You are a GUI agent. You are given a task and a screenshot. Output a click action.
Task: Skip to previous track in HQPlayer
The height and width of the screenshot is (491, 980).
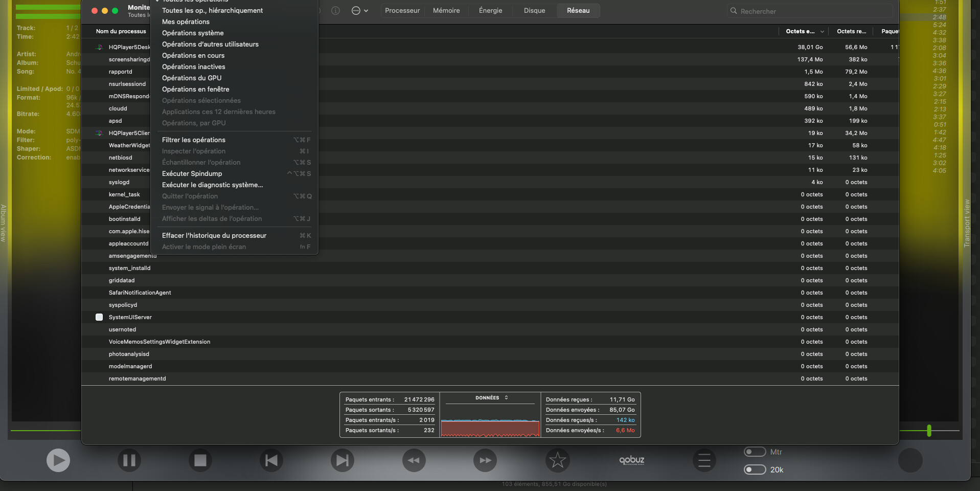coord(271,460)
